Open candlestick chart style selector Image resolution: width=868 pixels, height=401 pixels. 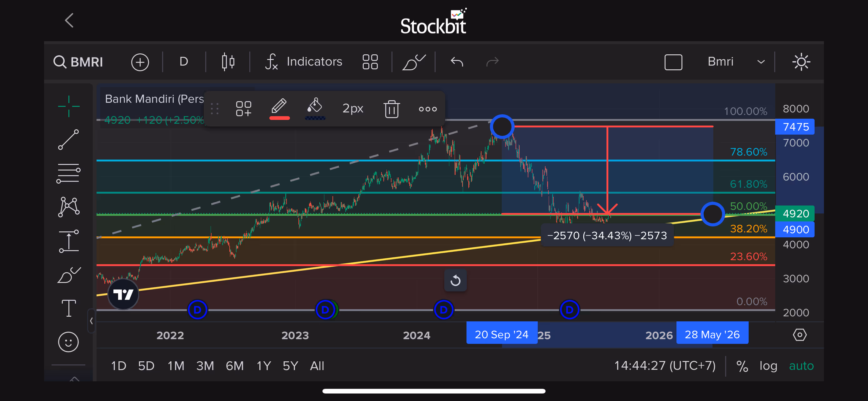click(228, 62)
